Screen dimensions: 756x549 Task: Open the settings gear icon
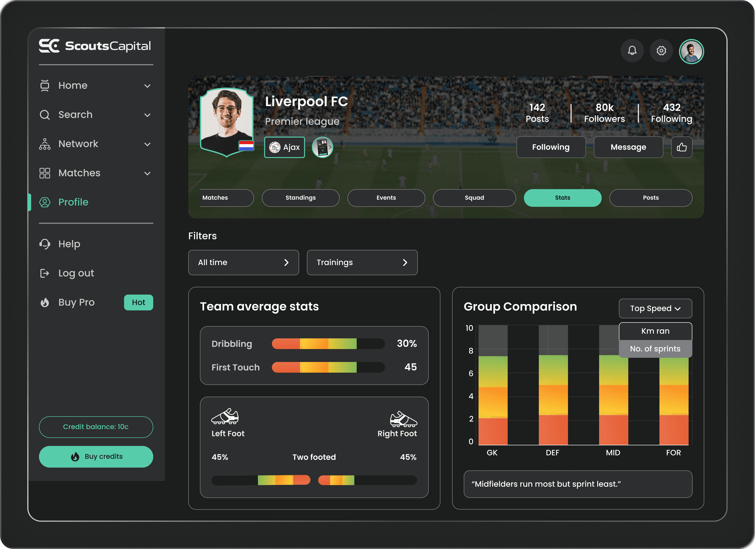point(661,51)
